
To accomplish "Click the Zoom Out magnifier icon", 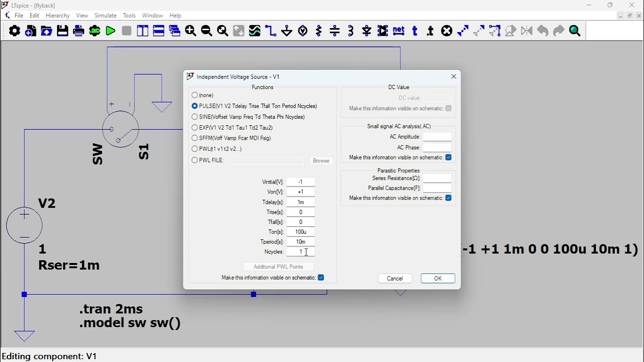I will tap(207, 31).
